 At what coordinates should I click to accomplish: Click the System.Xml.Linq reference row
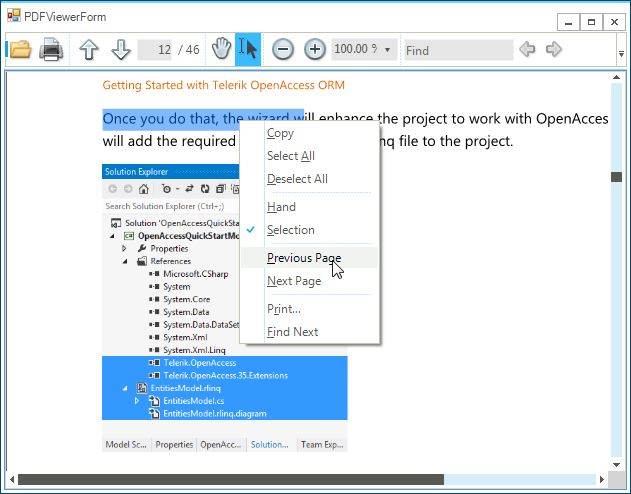point(187,350)
